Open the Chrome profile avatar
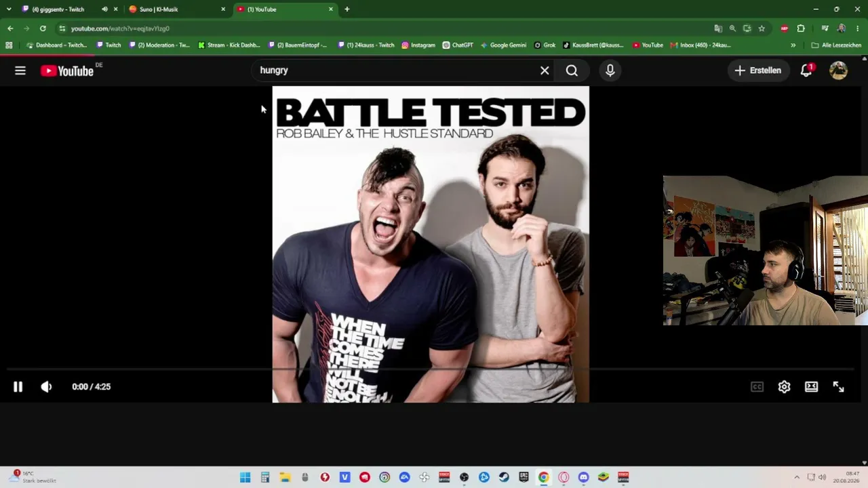The height and width of the screenshot is (488, 868). [x=842, y=28]
